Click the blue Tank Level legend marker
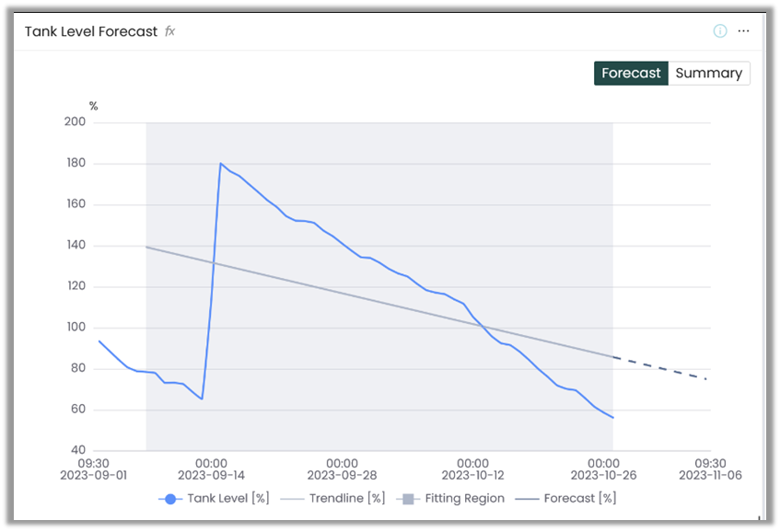780x532 pixels. 169,499
